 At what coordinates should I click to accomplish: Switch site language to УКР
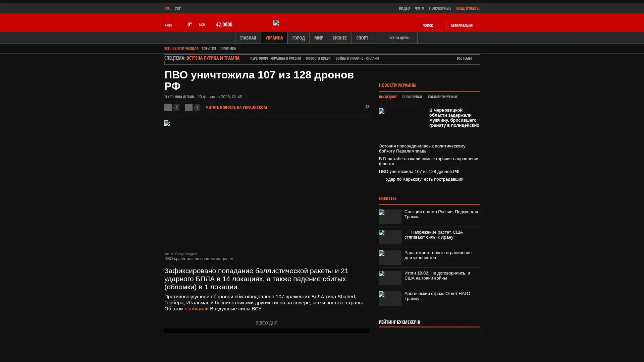pos(178,8)
